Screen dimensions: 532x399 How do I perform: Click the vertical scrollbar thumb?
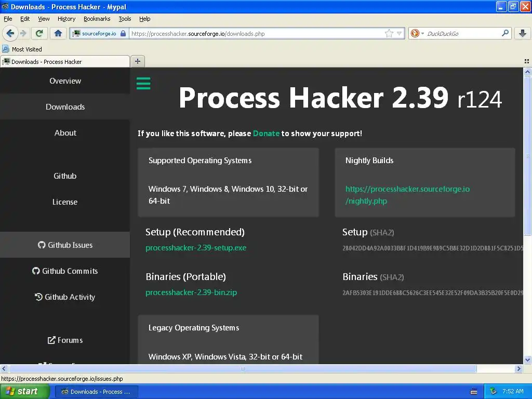[527, 155]
